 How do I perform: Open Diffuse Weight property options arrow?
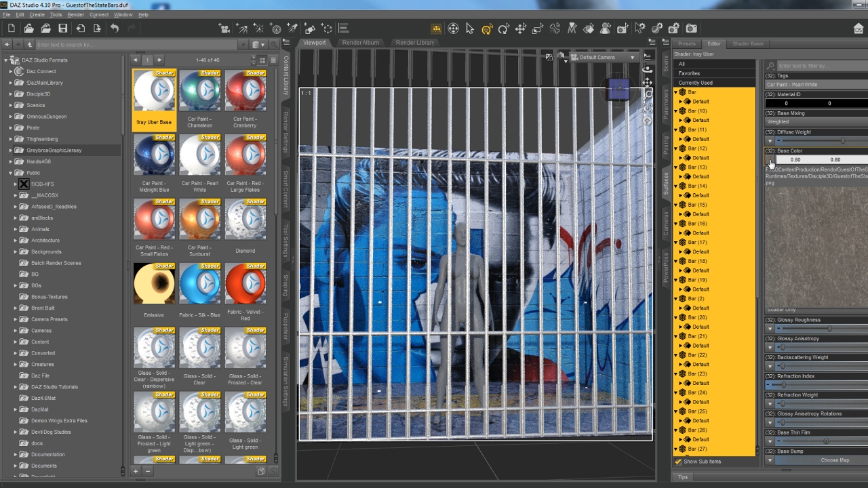tap(770, 141)
